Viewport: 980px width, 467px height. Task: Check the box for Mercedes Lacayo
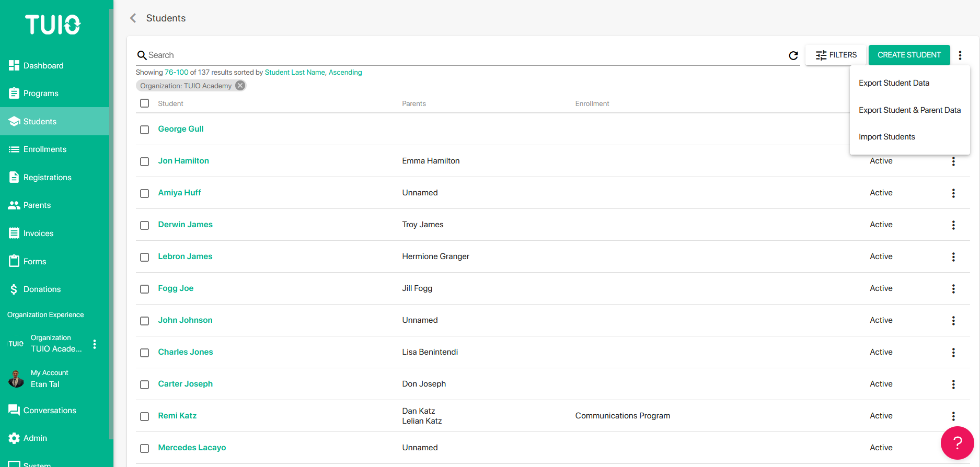pos(145,448)
